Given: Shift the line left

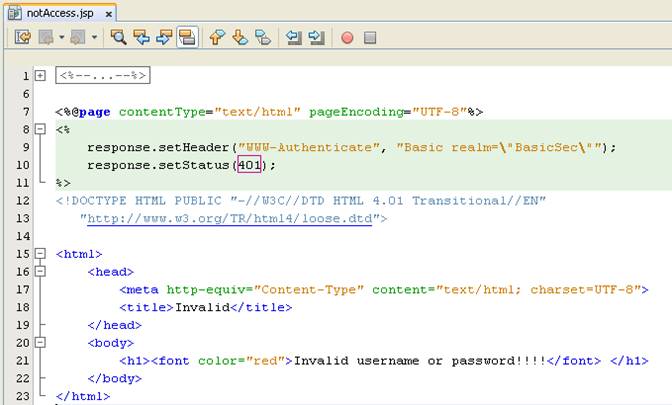Looking at the screenshot, I should [x=294, y=37].
